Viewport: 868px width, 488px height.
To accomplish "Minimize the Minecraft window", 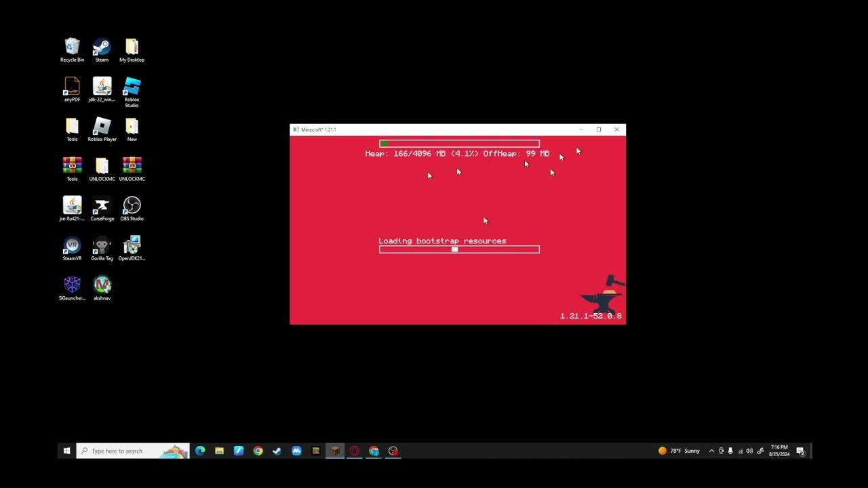I will click(581, 129).
